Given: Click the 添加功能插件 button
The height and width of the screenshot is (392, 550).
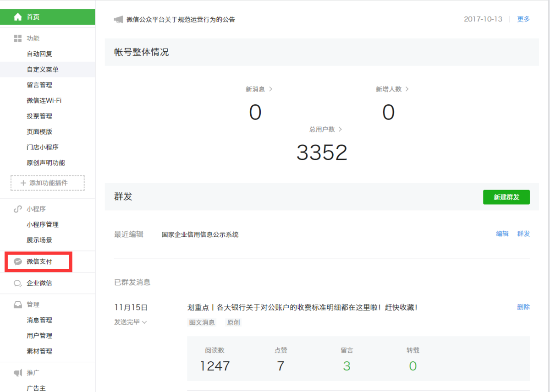Looking at the screenshot, I should [48, 183].
